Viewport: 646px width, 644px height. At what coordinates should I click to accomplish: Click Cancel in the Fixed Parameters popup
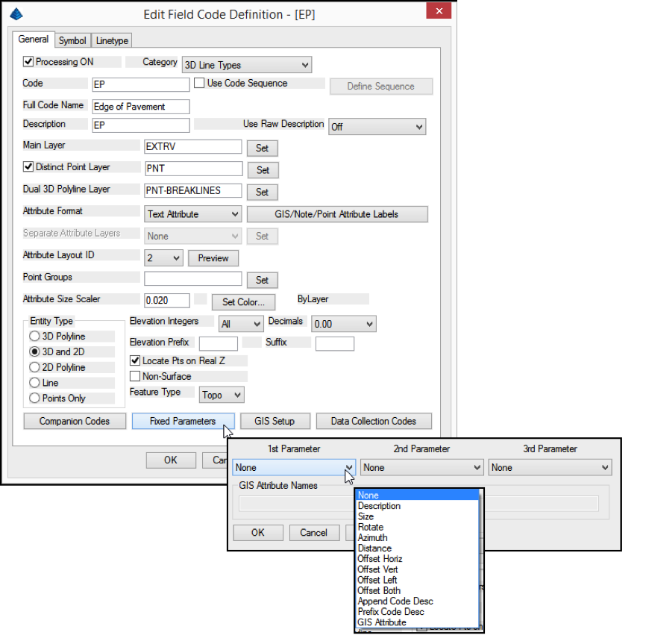pos(314,532)
